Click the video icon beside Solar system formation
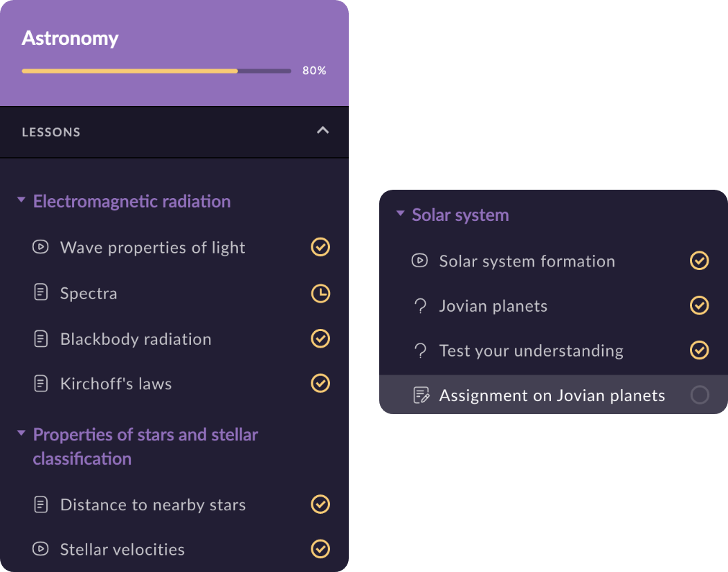The width and height of the screenshot is (728, 572). (419, 260)
